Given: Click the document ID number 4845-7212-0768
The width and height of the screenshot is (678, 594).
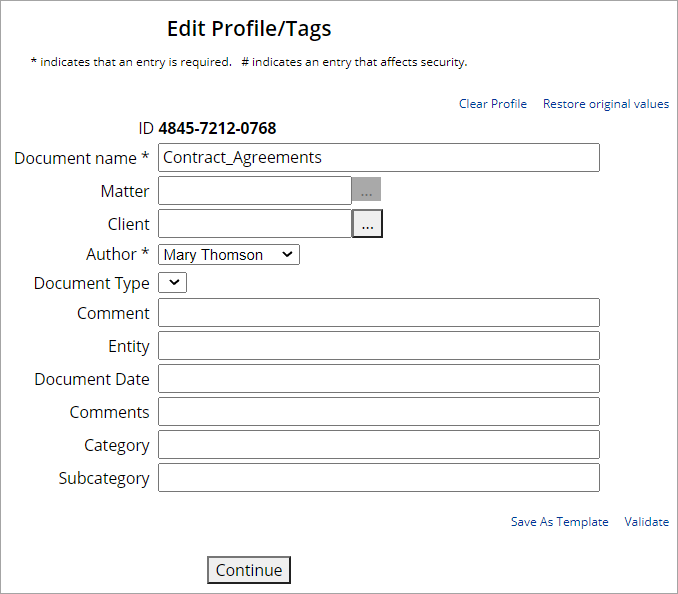Looking at the screenshot, I should pos(217,129).
